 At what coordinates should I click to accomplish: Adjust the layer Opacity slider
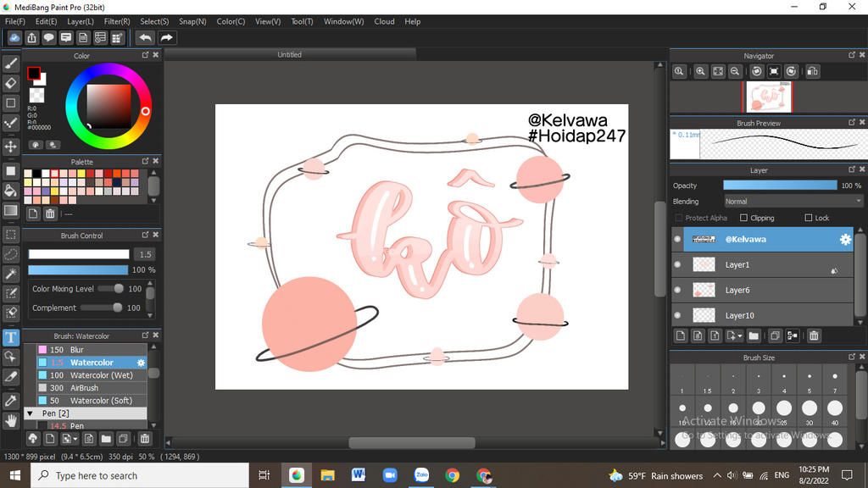click(780, 186)
